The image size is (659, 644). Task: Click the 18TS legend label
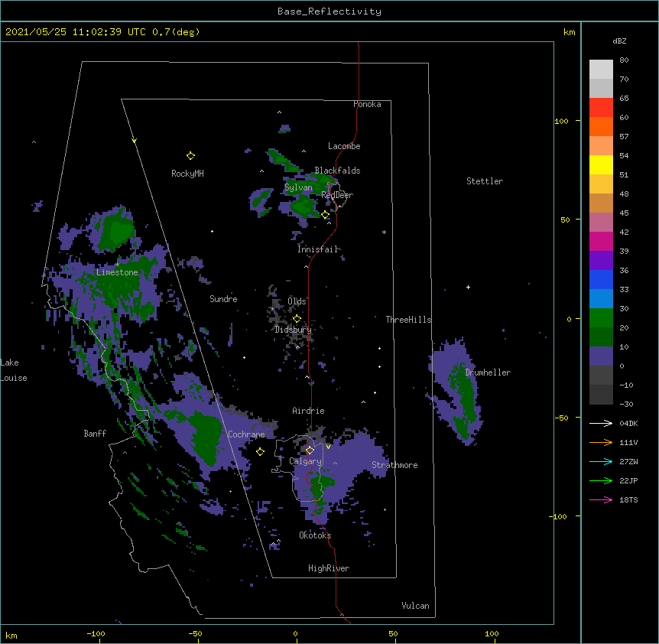[628, 499]
